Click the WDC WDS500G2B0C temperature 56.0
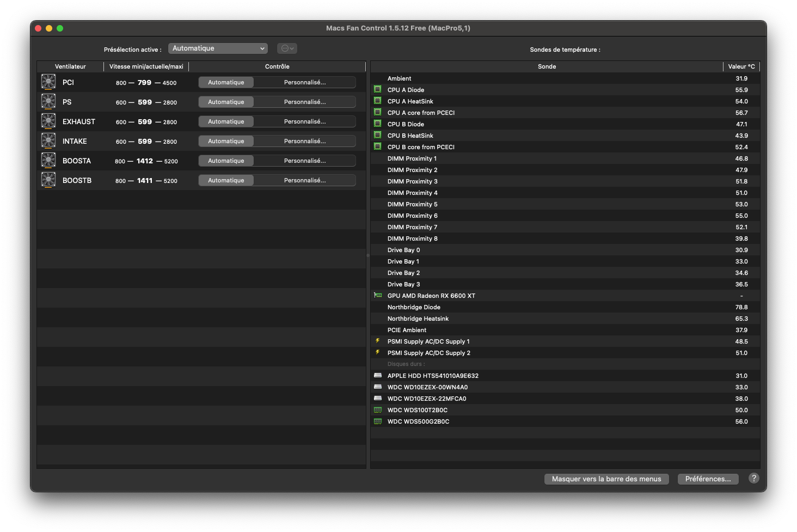The width and height of the screenshot is (797, 532). coord(741,421)
